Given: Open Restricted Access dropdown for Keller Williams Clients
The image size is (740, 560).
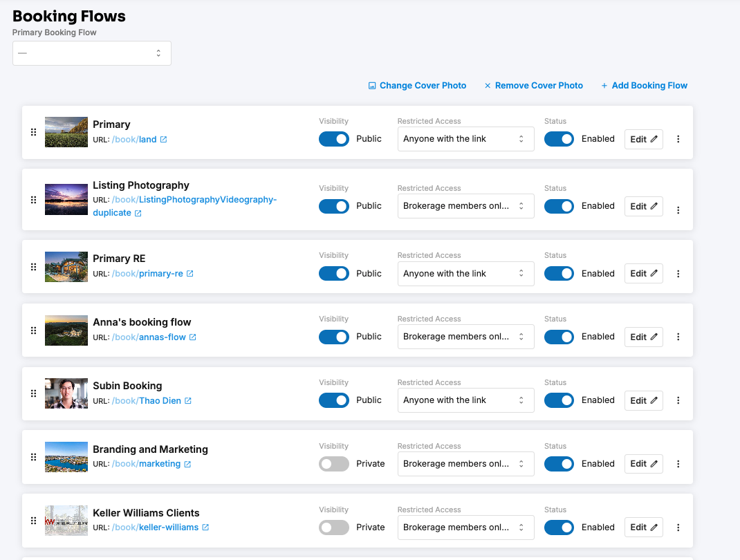Looking at the screenshot, I should 466,528.
